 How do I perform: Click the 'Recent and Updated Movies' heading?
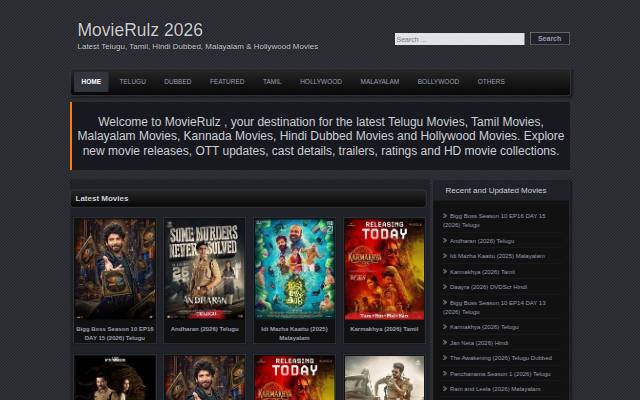[x=496, y=190]
